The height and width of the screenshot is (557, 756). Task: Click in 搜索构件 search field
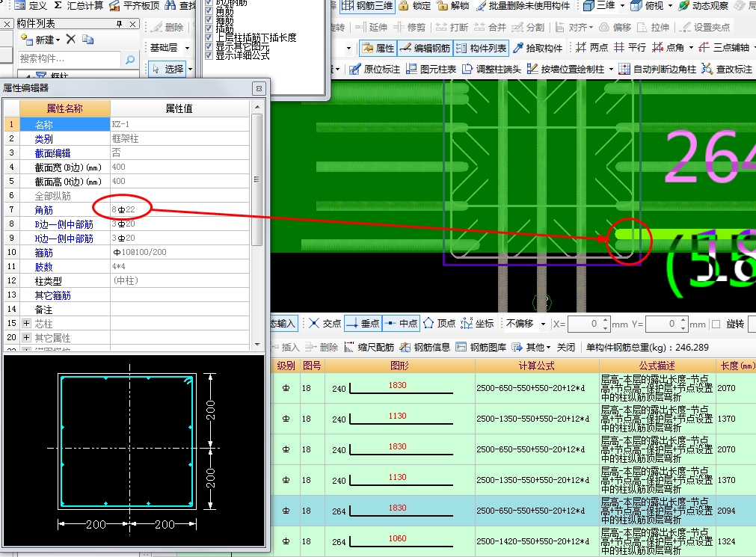pos(70,59)
